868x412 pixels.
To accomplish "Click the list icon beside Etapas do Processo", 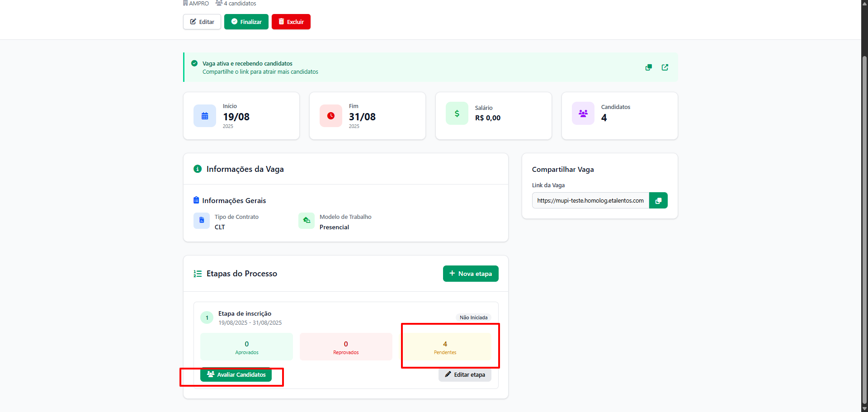I will click(x=198, y=274).
